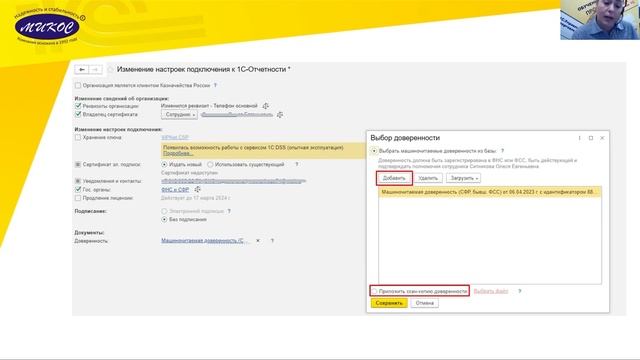Select Издать новый radio option

(164, 164)
